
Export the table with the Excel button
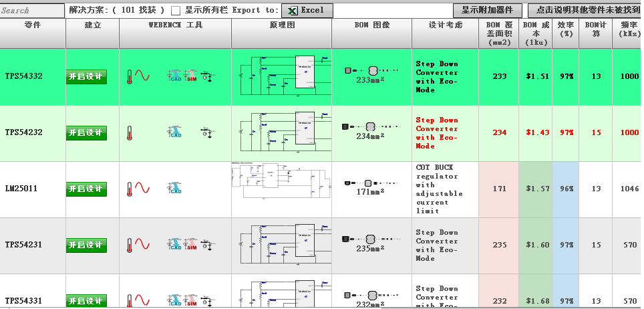[x=307, y=11]
